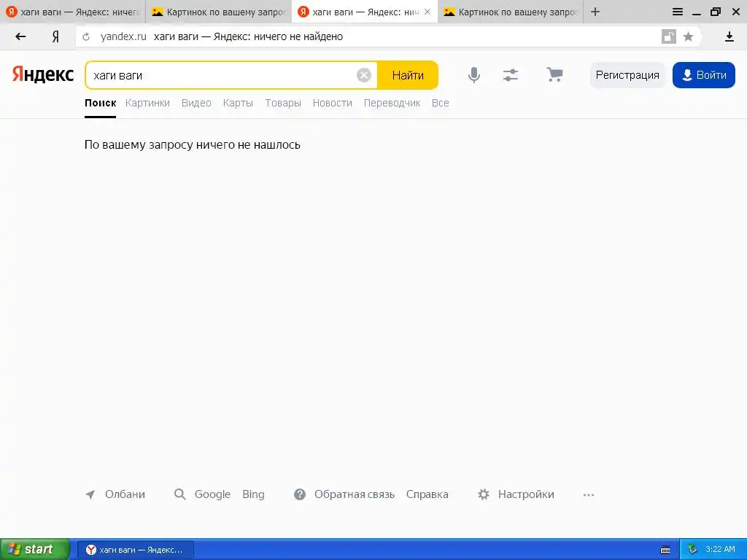The image size is (747, 560).
Task: Open the footer three-dots more menu
Action: point(589,495)
